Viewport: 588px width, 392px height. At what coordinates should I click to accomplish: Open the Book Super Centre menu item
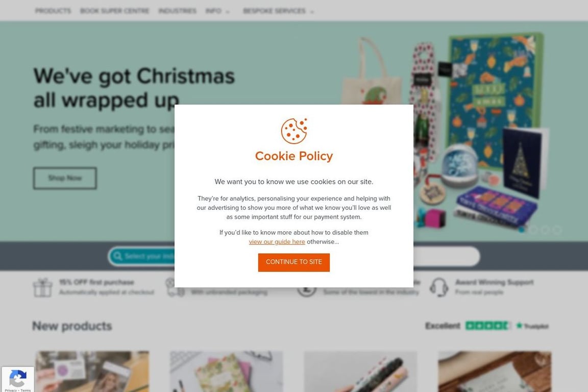[114, 11]
